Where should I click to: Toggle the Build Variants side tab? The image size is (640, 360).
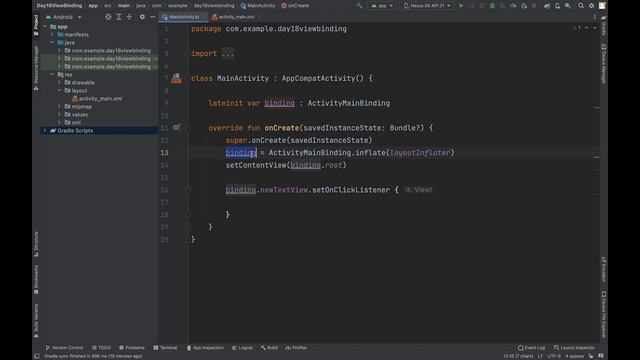pyautogui.click(x=36, y=320)
